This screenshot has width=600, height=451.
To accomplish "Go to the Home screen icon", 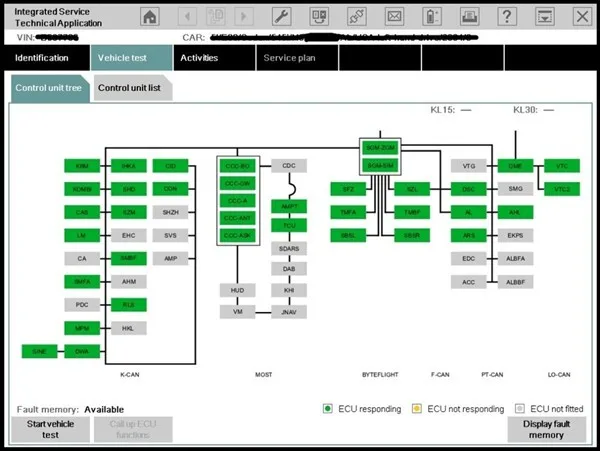I will [150, 17].
